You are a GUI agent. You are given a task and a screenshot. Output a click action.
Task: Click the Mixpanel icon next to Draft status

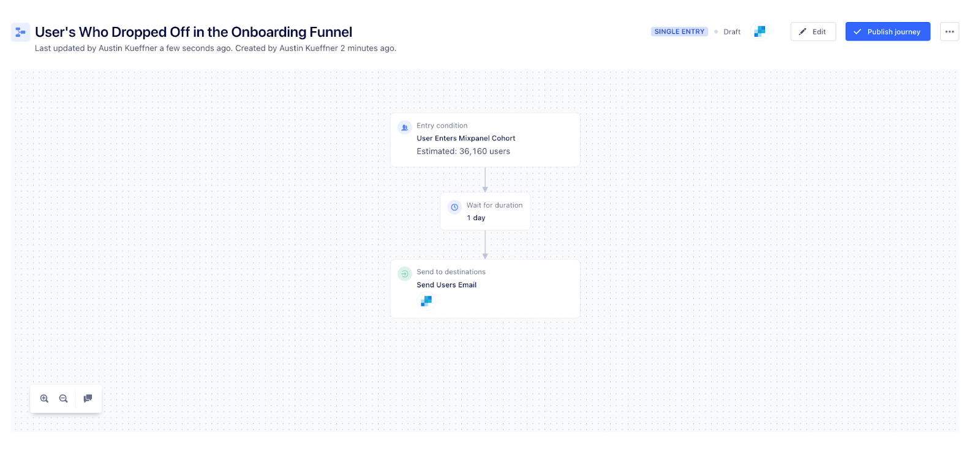[x=759, y=31]
